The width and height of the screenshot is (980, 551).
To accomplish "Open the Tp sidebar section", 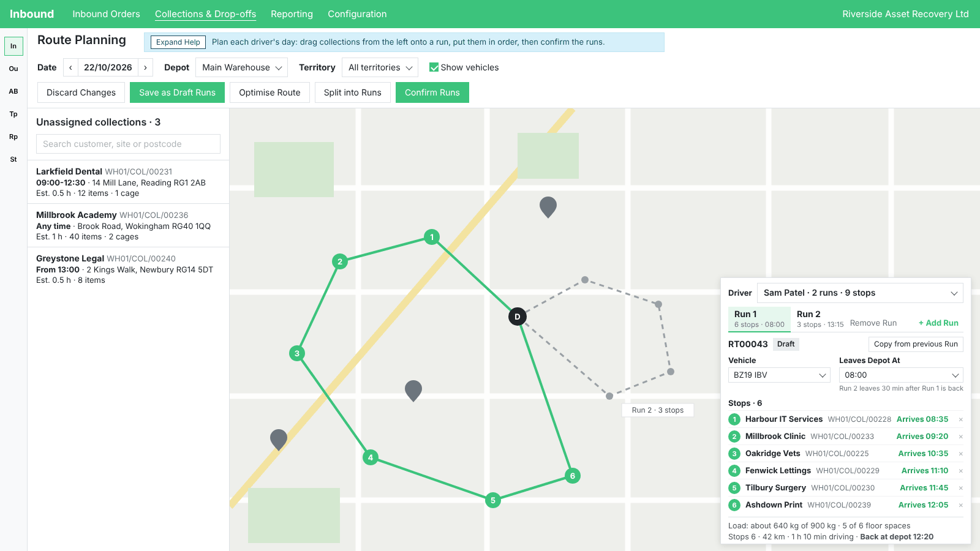I will [13, 114].
